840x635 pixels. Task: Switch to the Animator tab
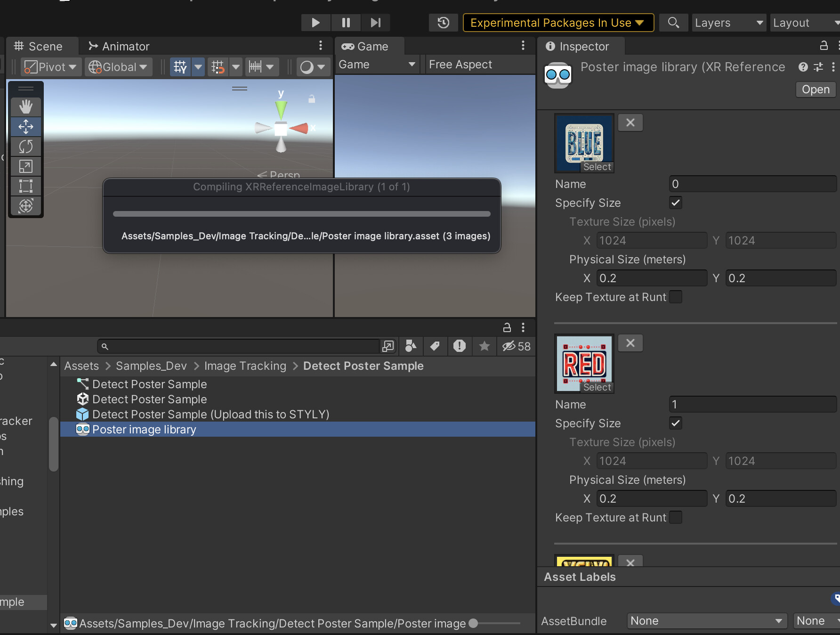(x=119, y=46)
